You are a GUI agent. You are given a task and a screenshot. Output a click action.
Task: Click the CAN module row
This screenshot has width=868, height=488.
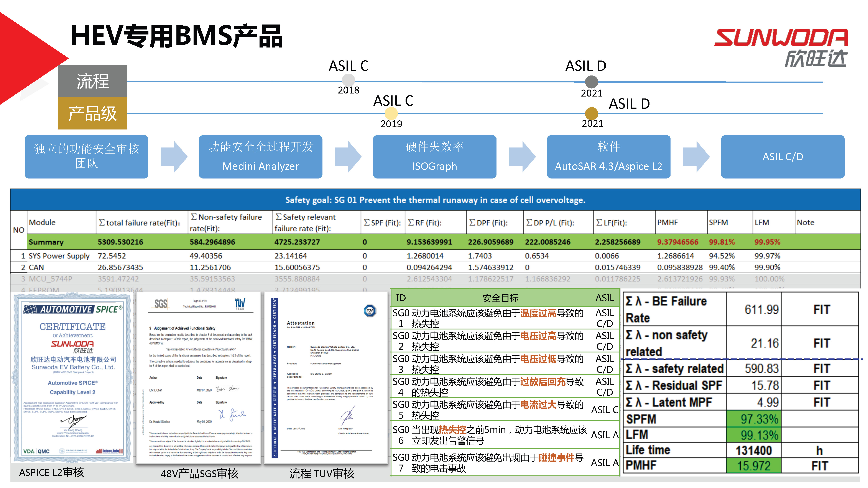coord(435,267)
